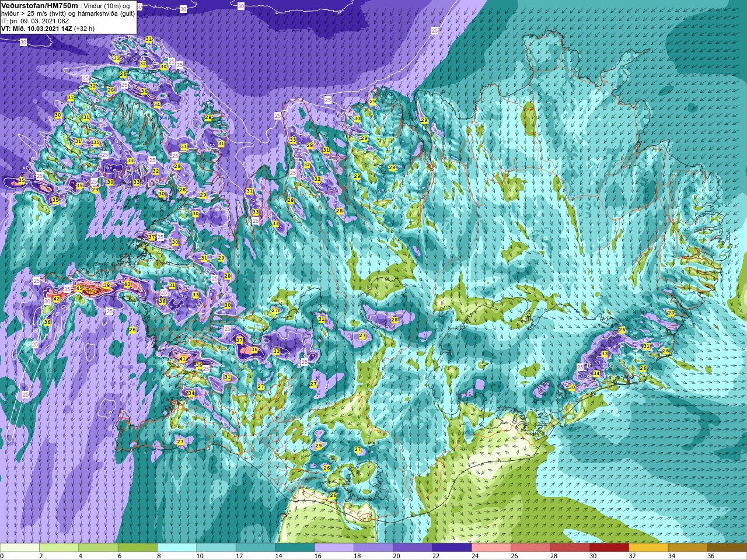Select the legend tick label 8
Screen dimensions: 747x560
pyautogui.click(x=158, y=556)
